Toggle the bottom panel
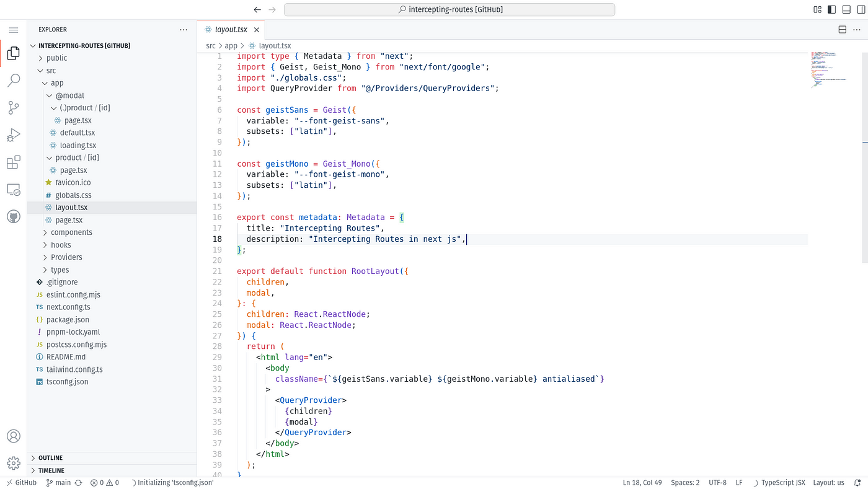The image size is (868, 489). (x=846, y=9)
